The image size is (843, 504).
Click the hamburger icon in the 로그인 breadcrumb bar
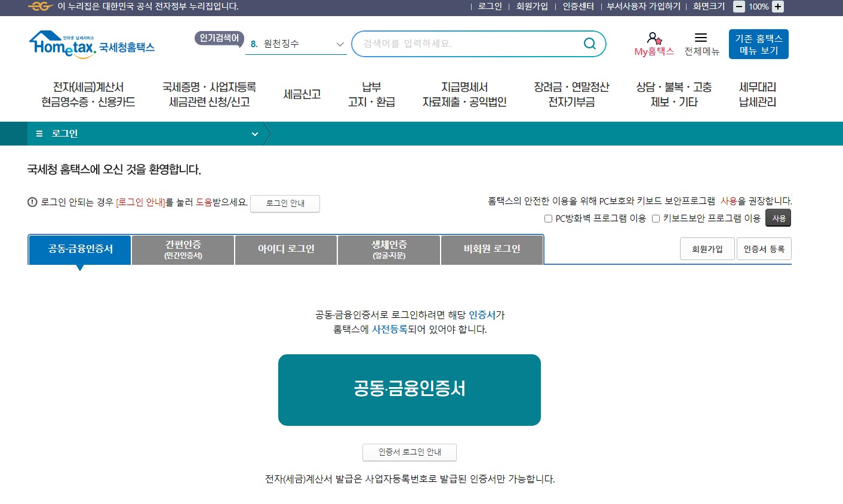pos(39,134)
